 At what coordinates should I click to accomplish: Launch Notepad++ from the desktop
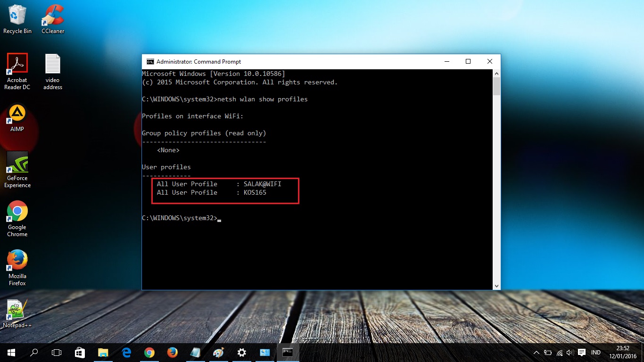(17, 313)
